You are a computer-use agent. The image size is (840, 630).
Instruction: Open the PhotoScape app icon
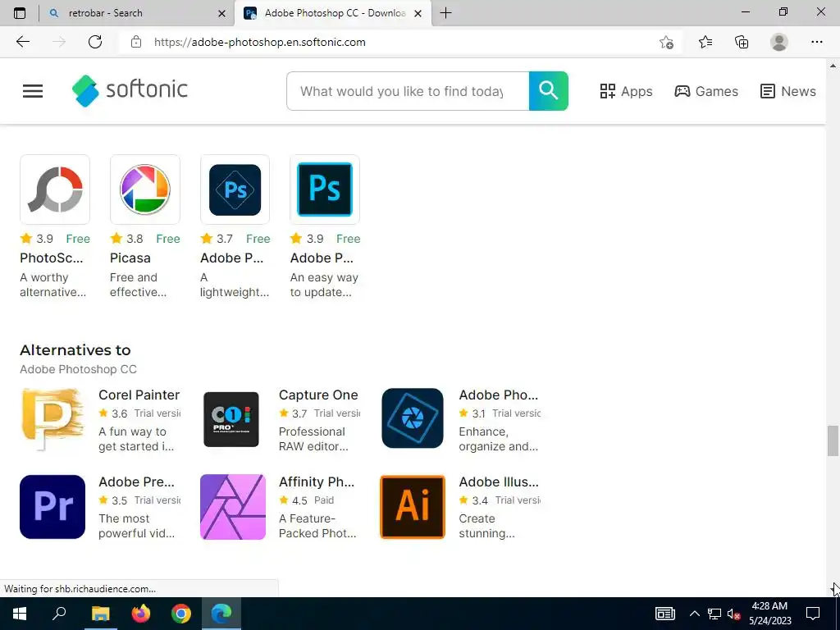tap(55, 189)
